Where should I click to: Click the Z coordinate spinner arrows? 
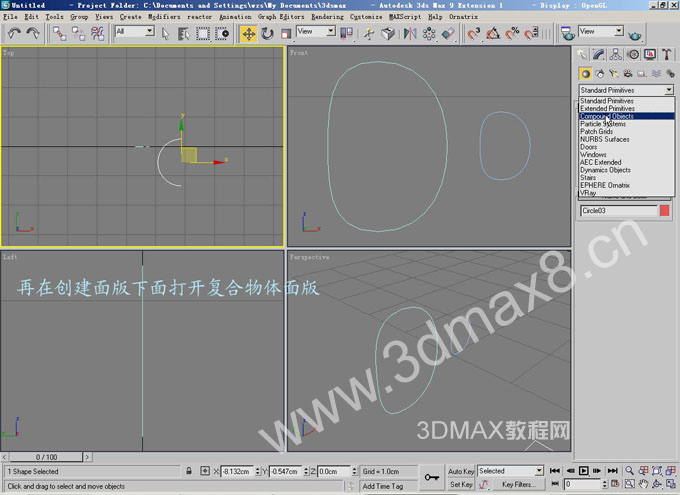[x=354, y=471]
